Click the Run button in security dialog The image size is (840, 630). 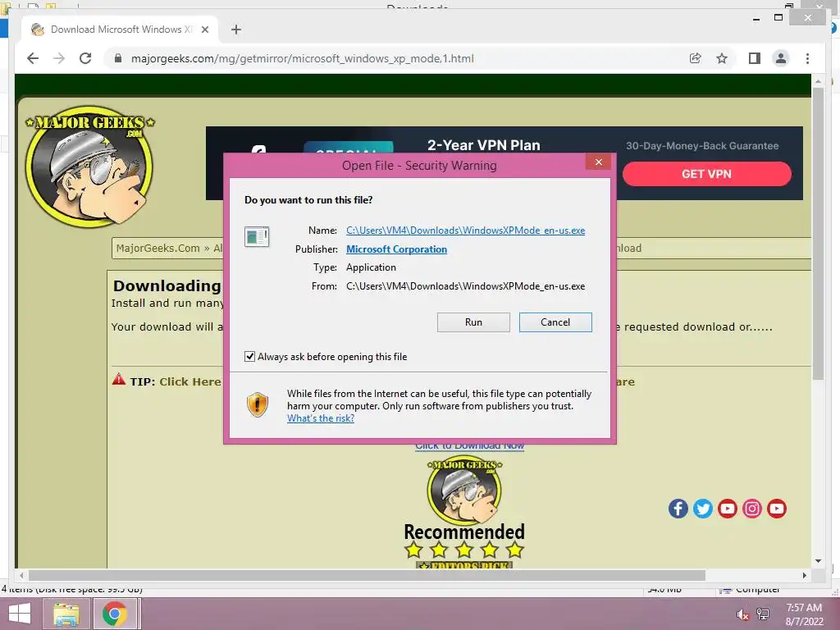(x=473, y=322)
